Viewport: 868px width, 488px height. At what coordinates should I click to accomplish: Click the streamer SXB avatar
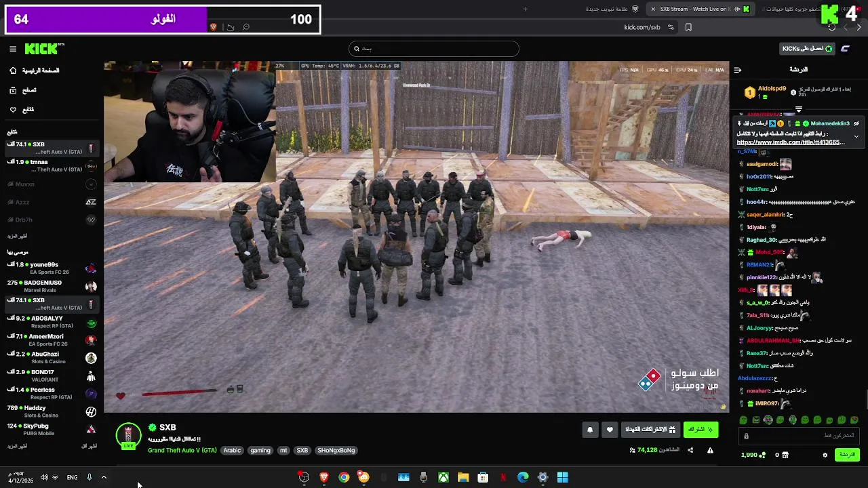coord(128,436)
